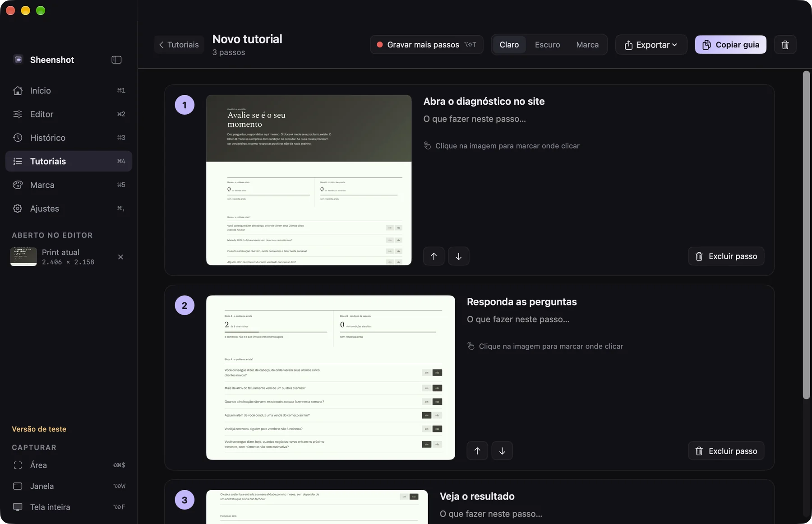Click Versão de teste label
This screenshot has width=812, height=524.
[39, 429]
